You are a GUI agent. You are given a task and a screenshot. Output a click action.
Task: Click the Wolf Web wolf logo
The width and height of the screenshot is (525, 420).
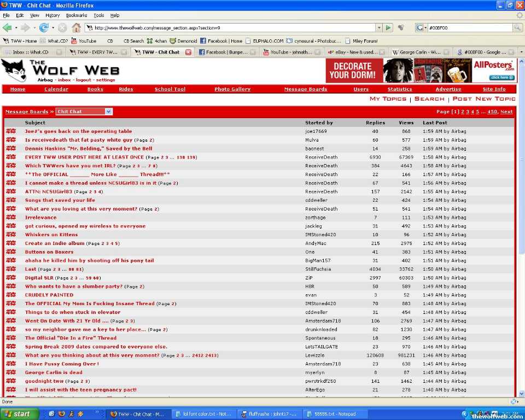(x=14, y=71)
